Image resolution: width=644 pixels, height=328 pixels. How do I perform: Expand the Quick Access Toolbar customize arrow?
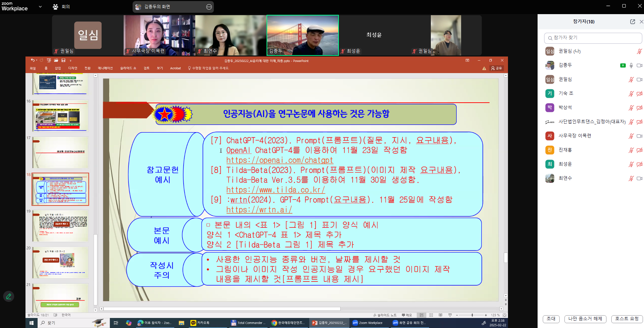71,61
